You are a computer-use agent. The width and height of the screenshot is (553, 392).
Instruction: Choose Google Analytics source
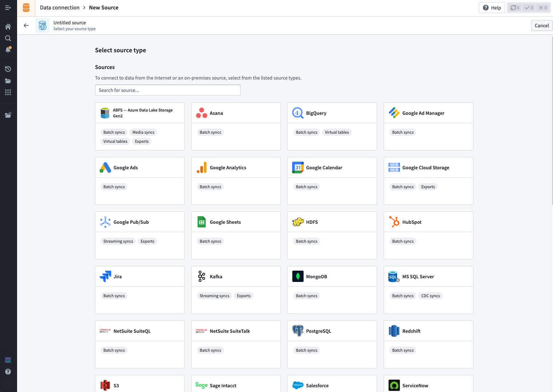coord(236,181)
